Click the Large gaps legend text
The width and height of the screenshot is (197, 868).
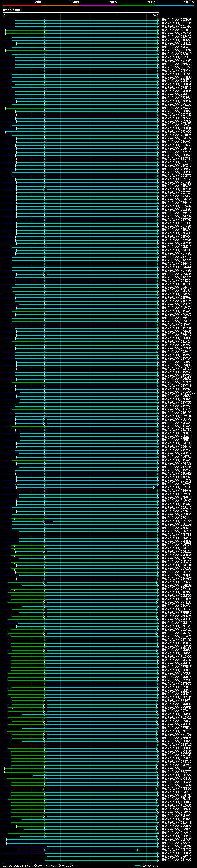(x=38, y=865)
